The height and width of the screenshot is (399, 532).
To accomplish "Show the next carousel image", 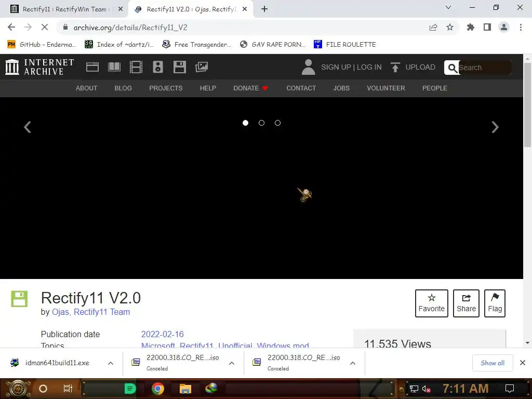I will 495,127.
